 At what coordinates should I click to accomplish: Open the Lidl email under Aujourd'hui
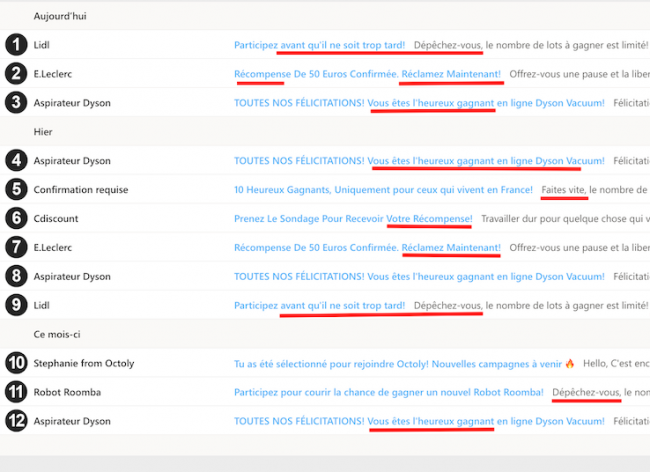click(325, 45)
